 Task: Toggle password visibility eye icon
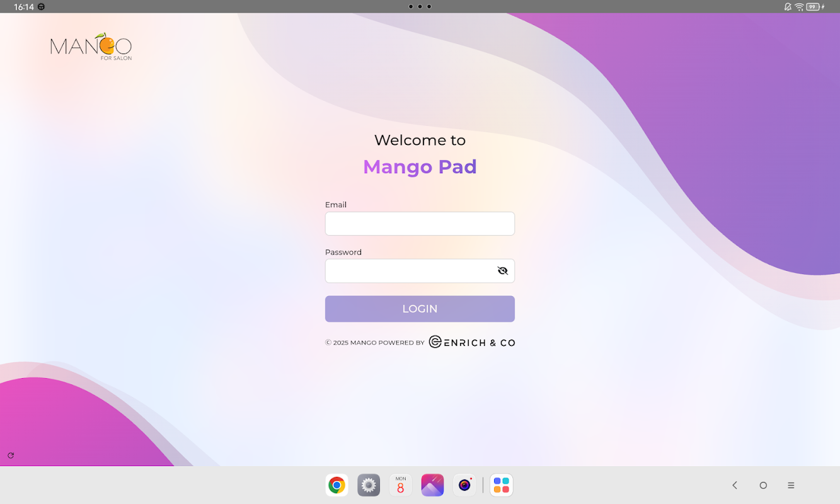click(502, 271)
